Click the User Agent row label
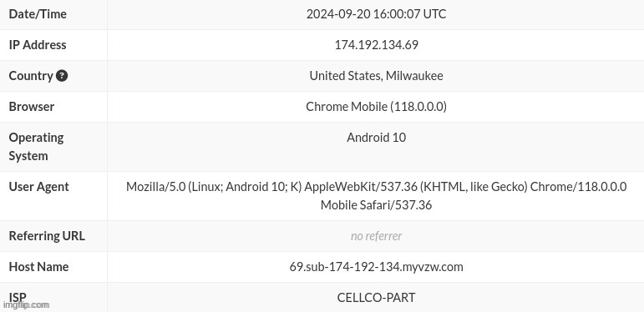 pos(39,187)
